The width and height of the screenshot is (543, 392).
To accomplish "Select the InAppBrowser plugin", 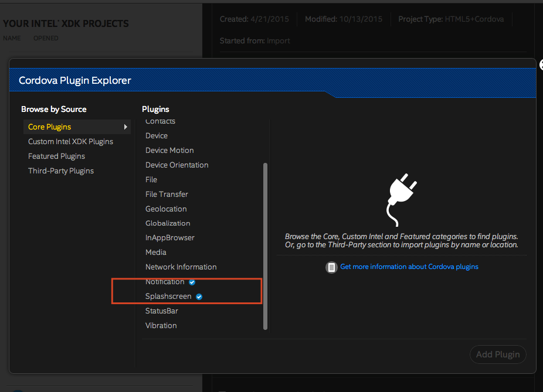I will pos(169,238).
